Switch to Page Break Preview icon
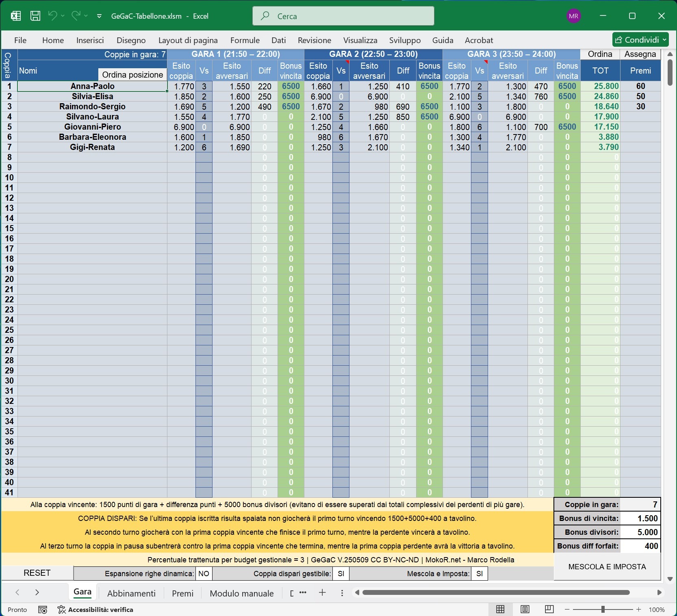This screenshot has height=616, width=677. [549, 609]
